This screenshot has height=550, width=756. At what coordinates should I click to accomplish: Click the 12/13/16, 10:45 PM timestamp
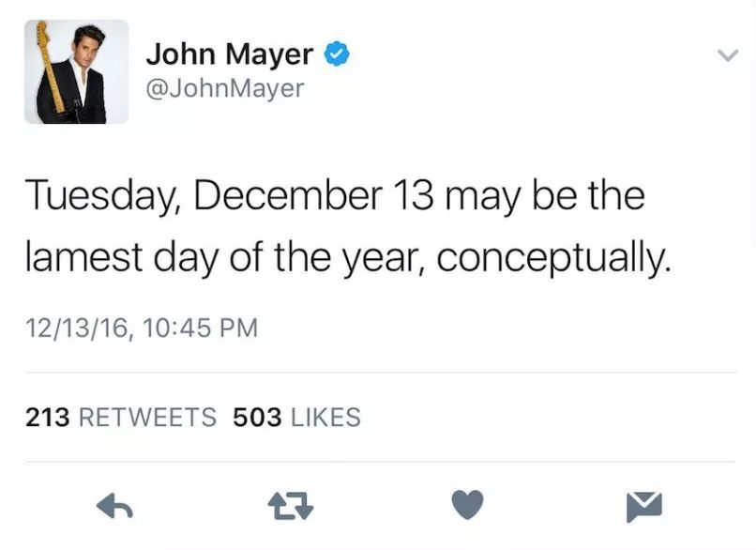[x=142, y=328]
